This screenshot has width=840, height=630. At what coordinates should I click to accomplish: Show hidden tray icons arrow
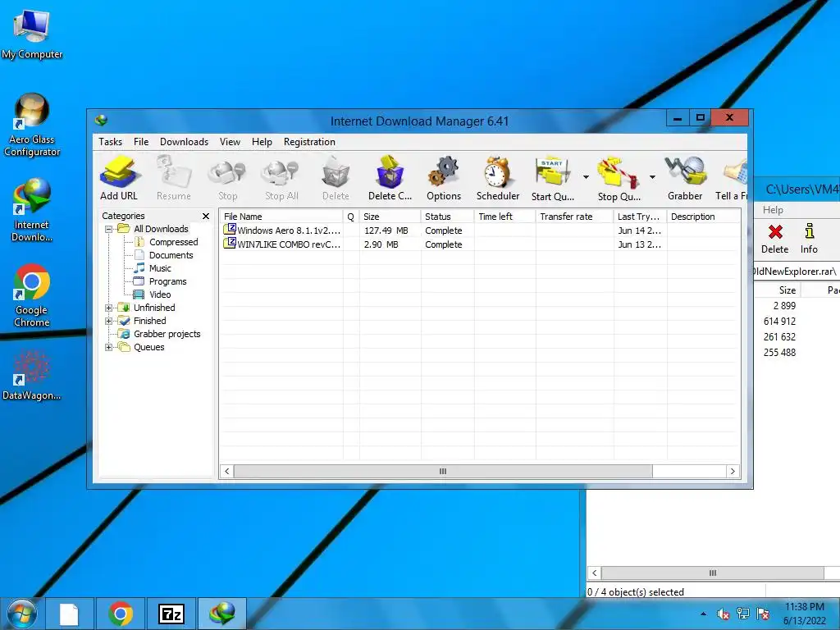click(703, 614)
